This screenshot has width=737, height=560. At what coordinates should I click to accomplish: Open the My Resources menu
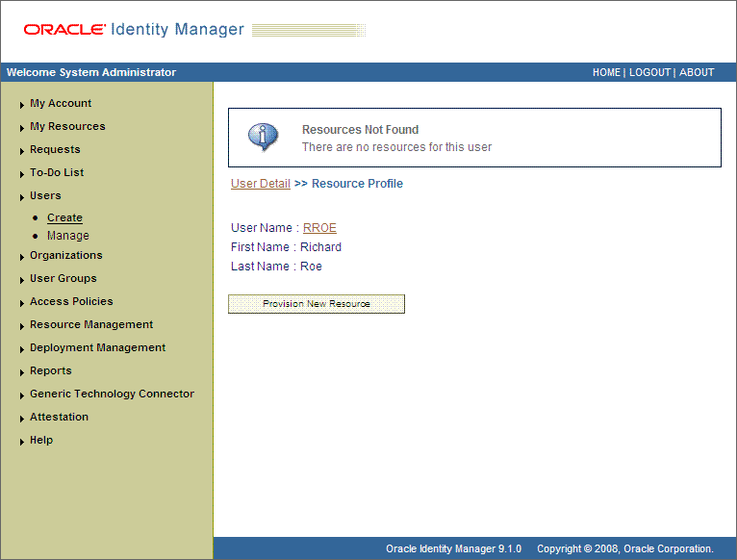tap(67, 126)
